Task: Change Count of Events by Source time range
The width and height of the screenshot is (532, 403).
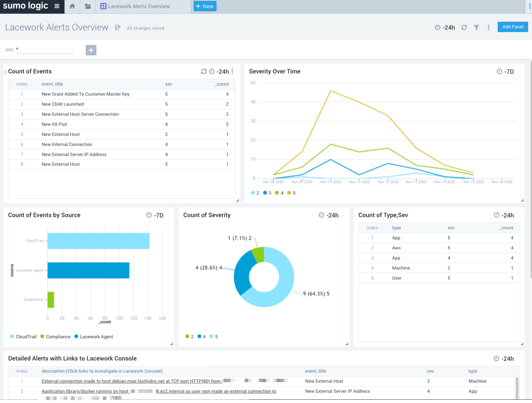Action: coord(155,215)
